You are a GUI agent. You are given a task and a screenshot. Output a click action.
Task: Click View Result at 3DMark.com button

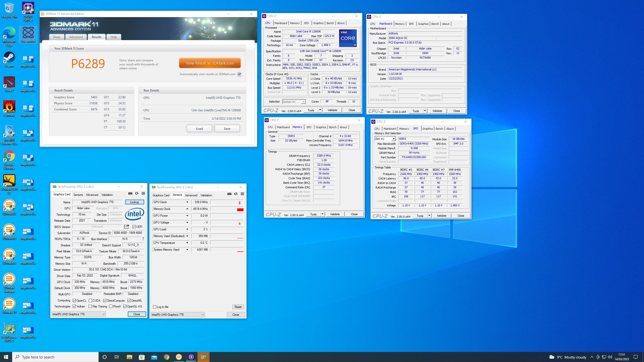tap(210, 63)
